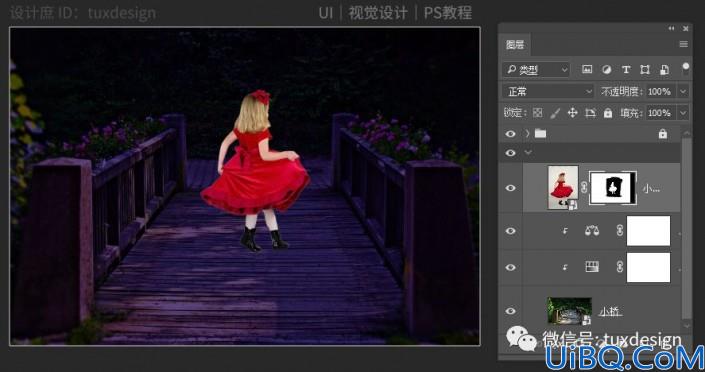This screenshot has height=372, width=705.
Task: Select the color balance layer mask
Action: [648, 231]
